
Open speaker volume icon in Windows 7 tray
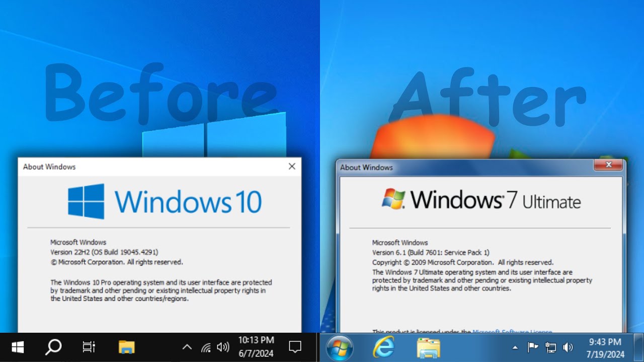[x=568, y=347]
